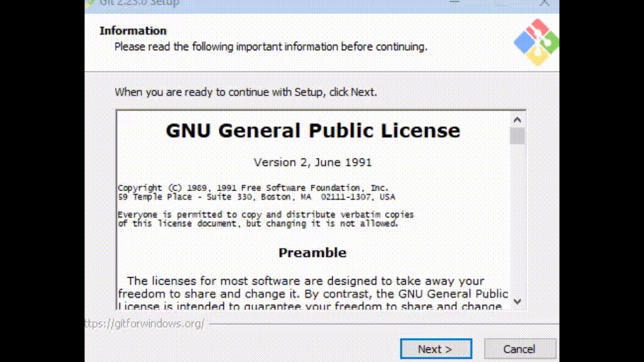The height and width of the screenshot is (362, 644).
Task: Click the 'Everyone is permitted to copy' line
Action: 266,215
